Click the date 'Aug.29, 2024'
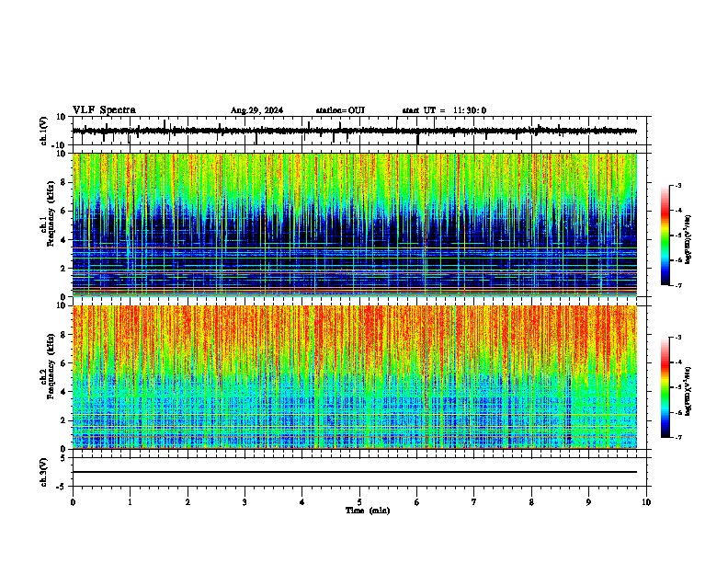728x563 pixels. point(256,110)
